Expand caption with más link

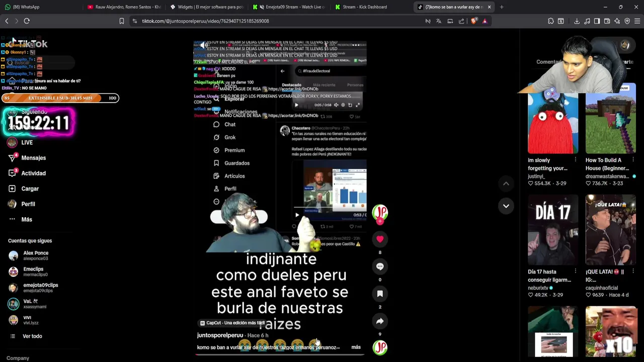(x=356, y=347)
